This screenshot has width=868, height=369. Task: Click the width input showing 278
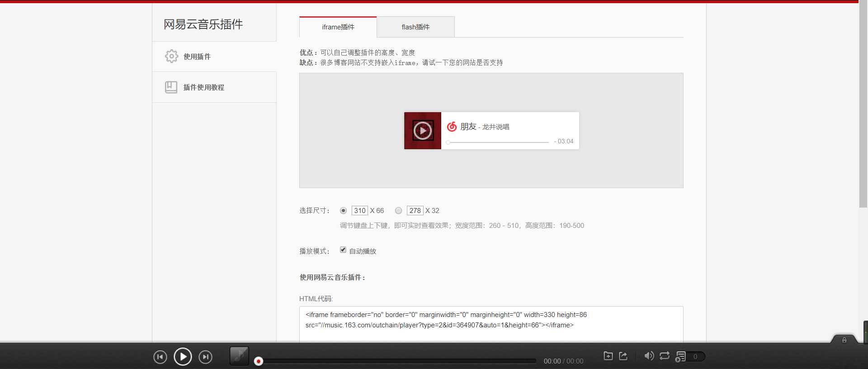click(x=415, y=210)
